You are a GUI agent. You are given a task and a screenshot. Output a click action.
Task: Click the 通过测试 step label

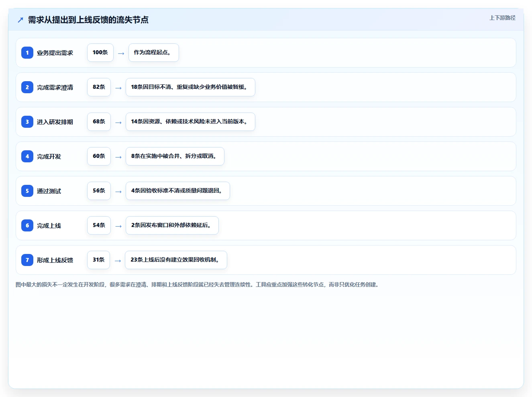49,191
